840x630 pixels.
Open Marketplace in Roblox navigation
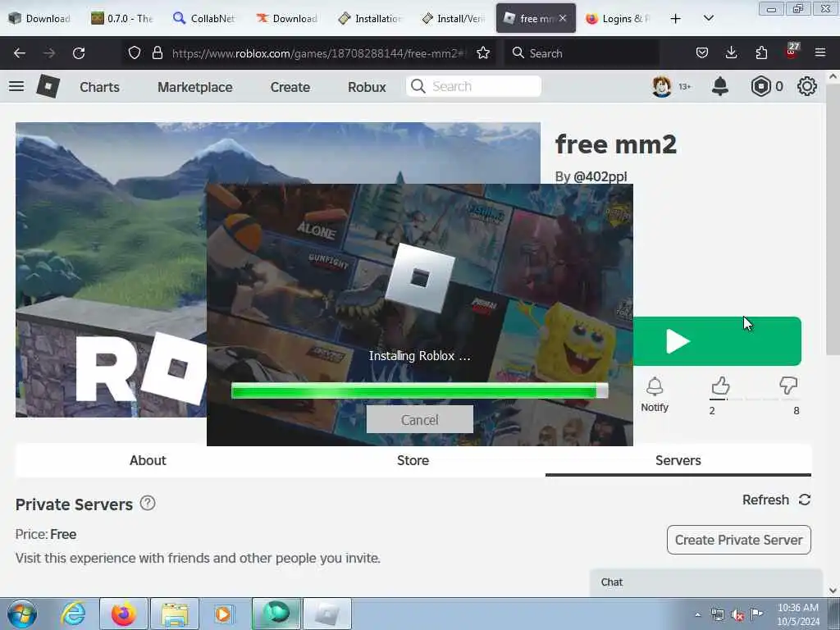[x=195, y=87]
